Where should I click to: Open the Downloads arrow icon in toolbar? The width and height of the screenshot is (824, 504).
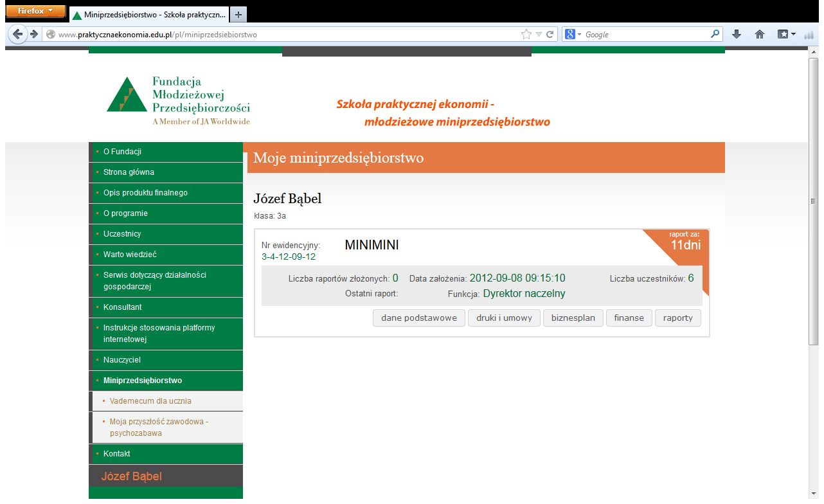(x=737, y=35)
